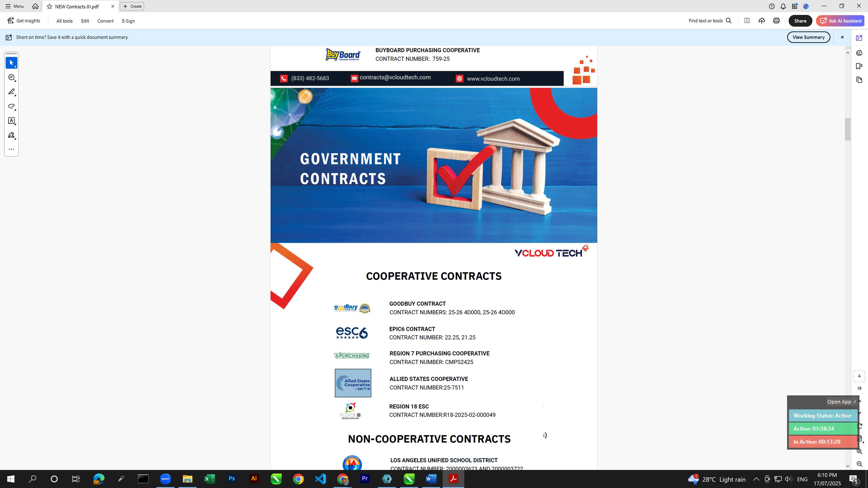Click the document scrollbar up arrow

[848, 53]
